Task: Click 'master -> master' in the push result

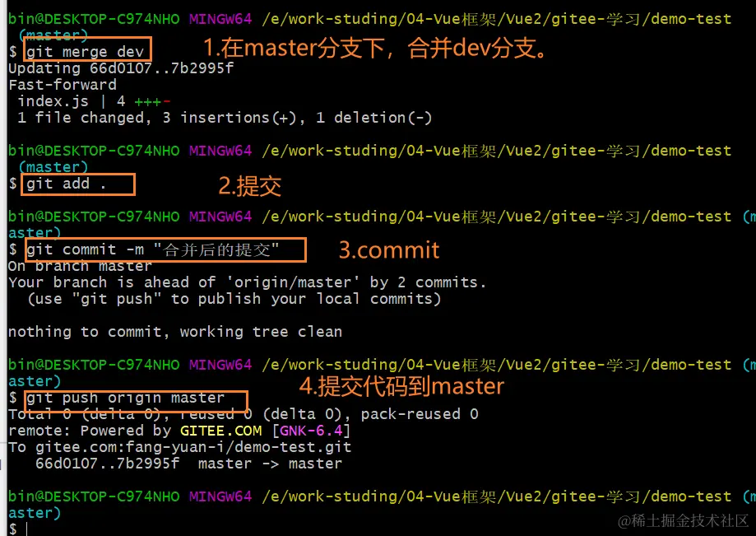Action: 270,464
